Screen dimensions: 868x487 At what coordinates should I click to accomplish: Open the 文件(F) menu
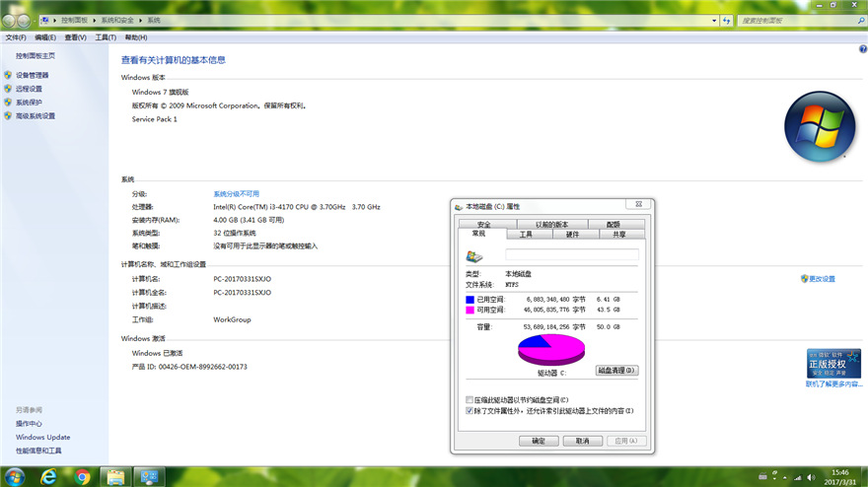coord(16,37)
